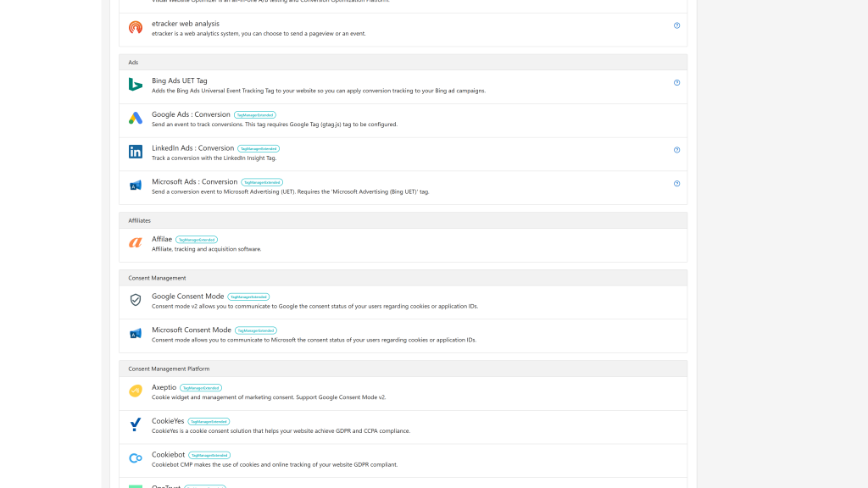Click the badge next to Google Consent Mode
The width and height of the screenshot is (868, 488).
(248, 297)
